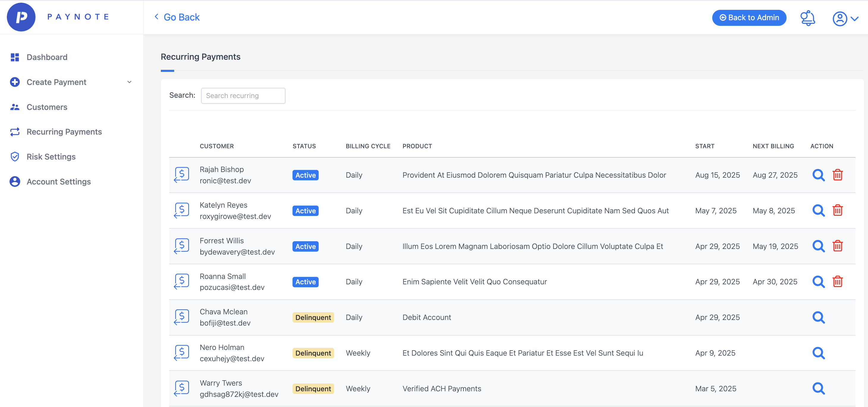Click the Account Settings person icon
The image size is (868, 407).
[15, 182]
